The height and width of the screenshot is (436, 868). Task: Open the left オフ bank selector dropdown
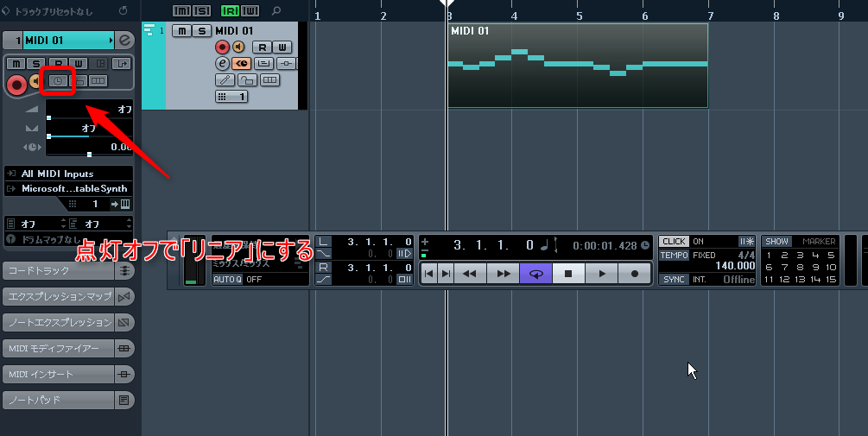[36, 224]
